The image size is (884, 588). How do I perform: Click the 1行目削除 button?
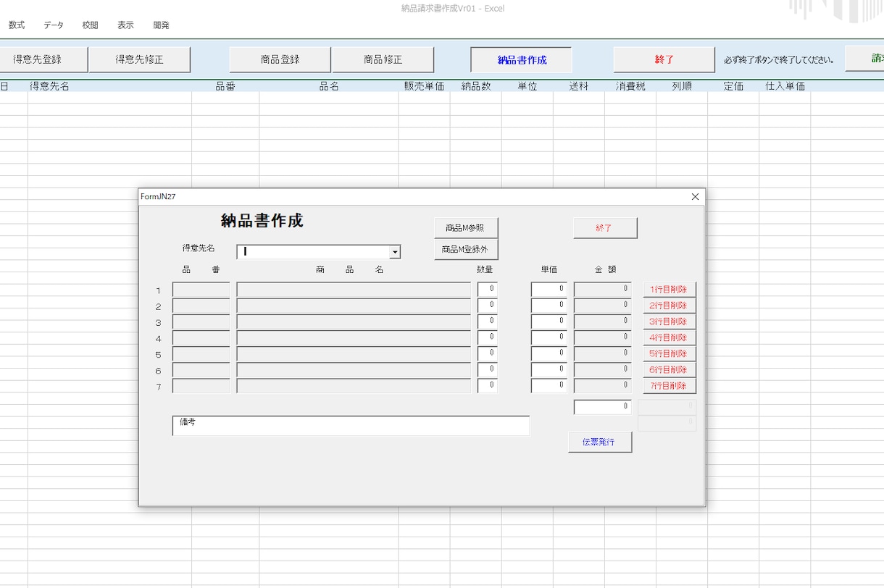pyautogui.click(x=670, y=290)
